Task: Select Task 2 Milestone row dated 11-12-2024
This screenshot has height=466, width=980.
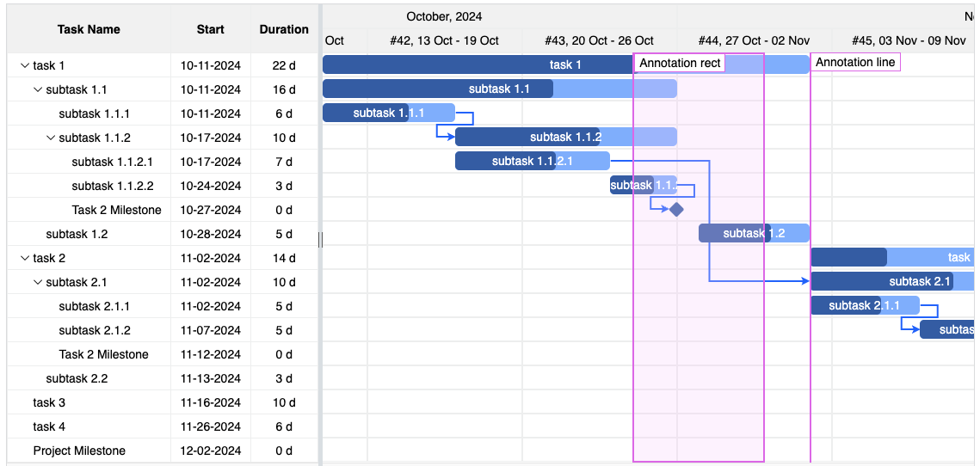Action: point(104,355)
